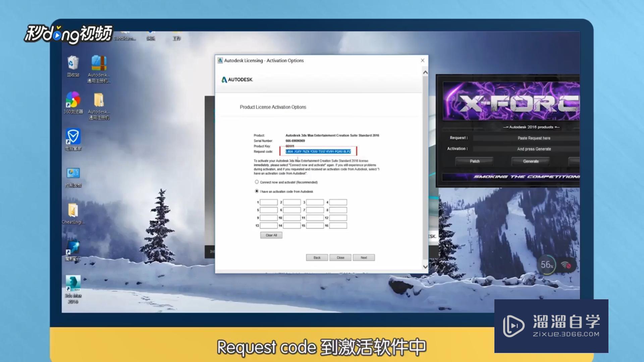Click the Back button in licensing dialog
Screen dimensions: 644x362
(x=317, y=257)
